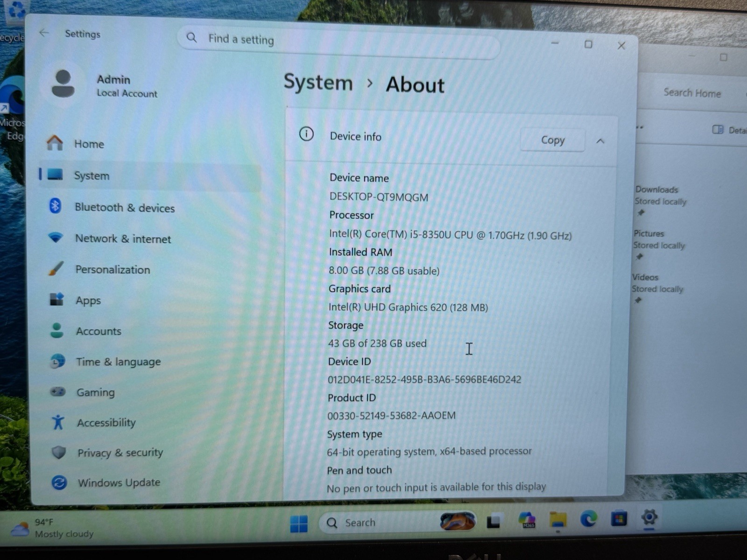Click the taskbar Search box
The image size is (747, 560).
(397, 522)
